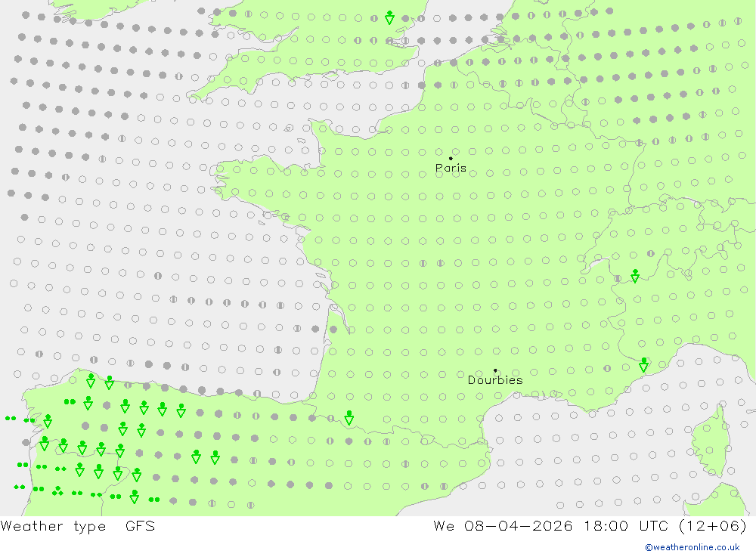Click the Paris city name label
The width and height of the screenshot is (756, 554).
[451, 168]
